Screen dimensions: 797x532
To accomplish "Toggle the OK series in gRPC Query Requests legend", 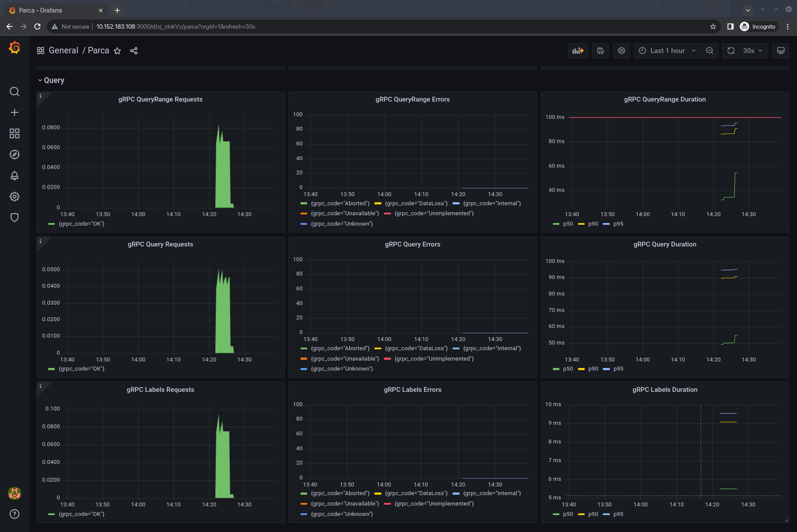I will [81, 369].
